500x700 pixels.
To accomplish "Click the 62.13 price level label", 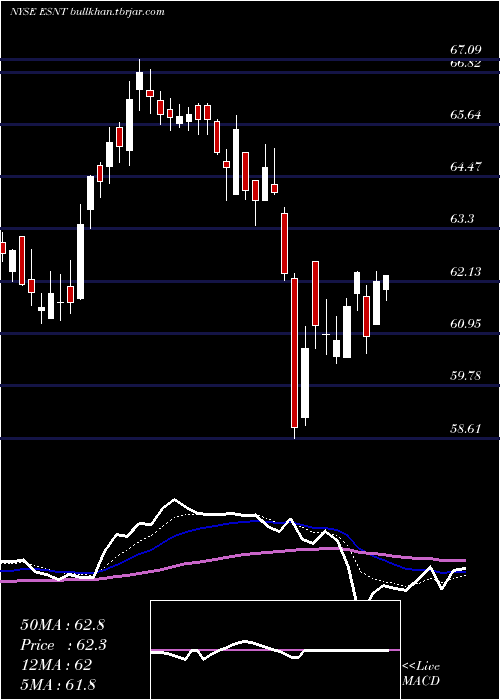I will 466,271.
